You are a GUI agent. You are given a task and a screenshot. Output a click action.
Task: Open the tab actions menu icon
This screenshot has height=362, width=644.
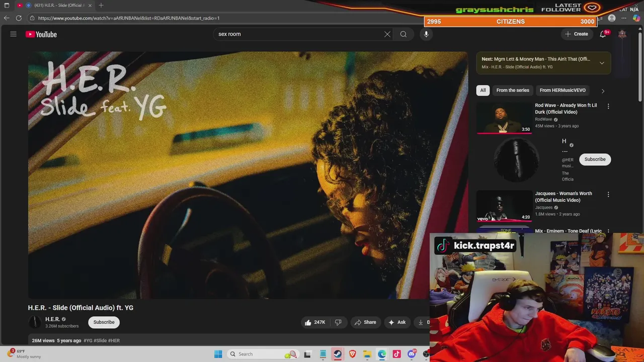tap(7, 5)
